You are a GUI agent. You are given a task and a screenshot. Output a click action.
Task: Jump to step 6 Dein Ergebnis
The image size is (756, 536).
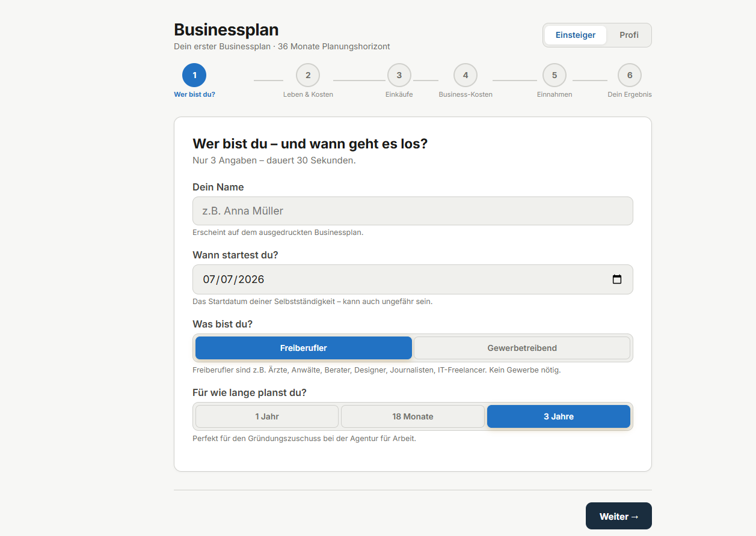[x=630, y=81]
